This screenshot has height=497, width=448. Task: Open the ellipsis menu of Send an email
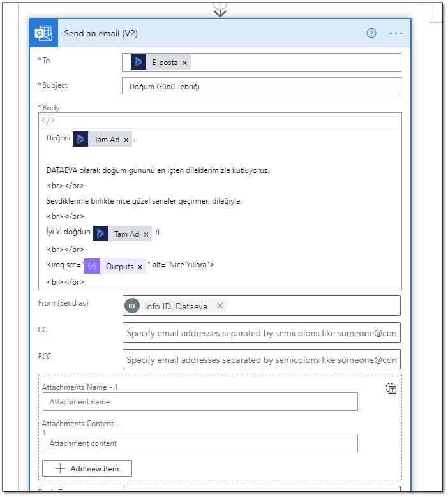[396, 33]
